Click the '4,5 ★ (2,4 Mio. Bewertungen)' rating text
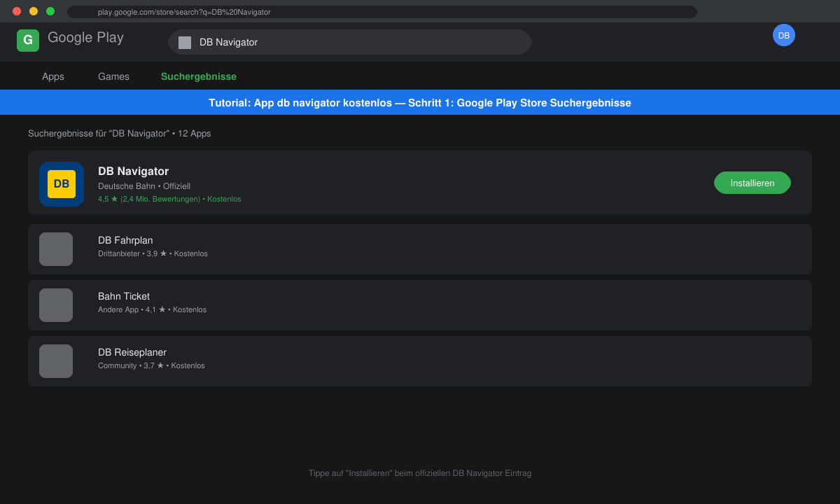The width and height of the screenshot is (840, 504). coord(149,199)
